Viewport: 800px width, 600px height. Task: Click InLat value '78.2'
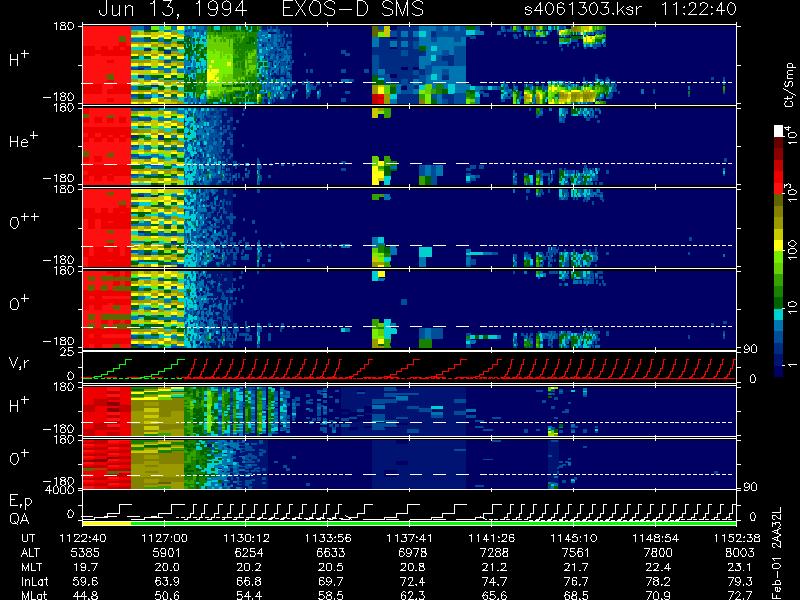coord(658,581)
